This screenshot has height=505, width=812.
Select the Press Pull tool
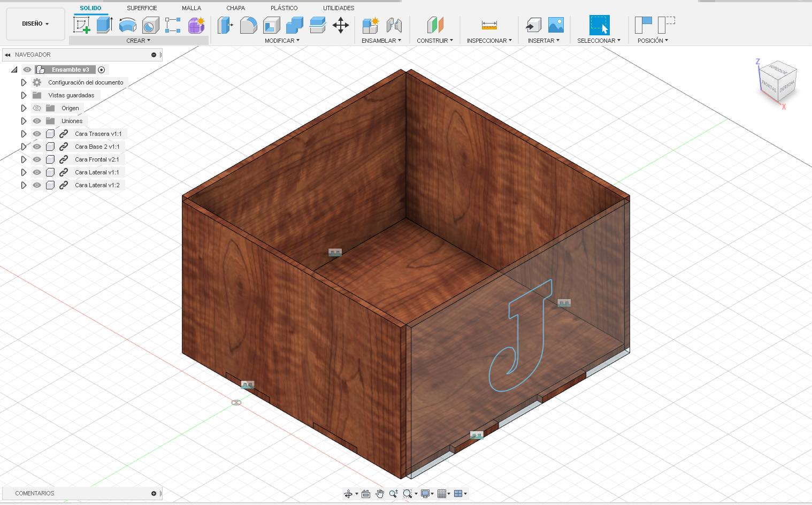coord(225,25)
